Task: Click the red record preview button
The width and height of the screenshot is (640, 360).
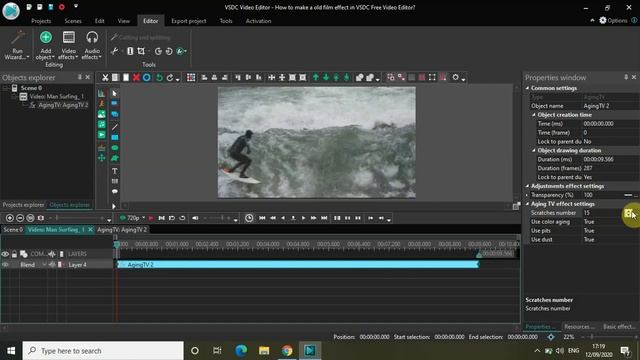Action: [151, 218]
